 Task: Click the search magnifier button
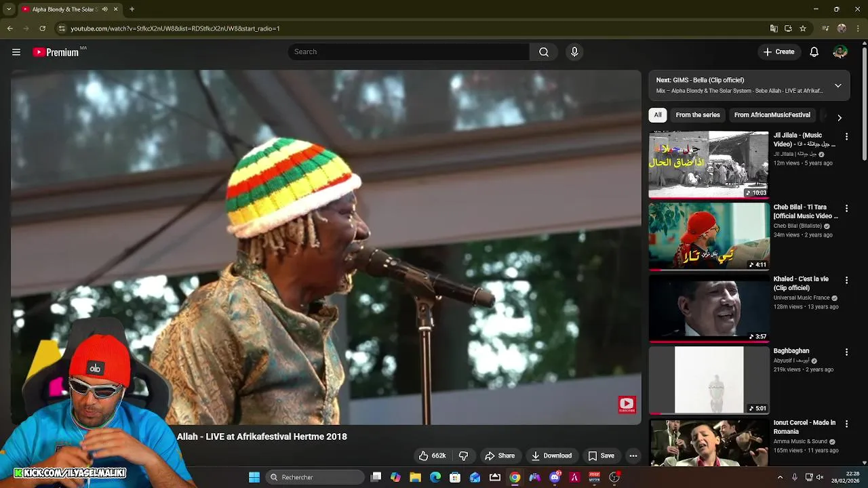coord(544,52)
